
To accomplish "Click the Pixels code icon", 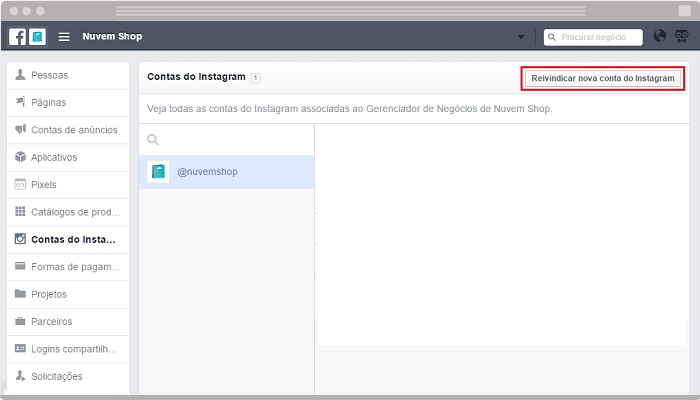I will 20,184.
